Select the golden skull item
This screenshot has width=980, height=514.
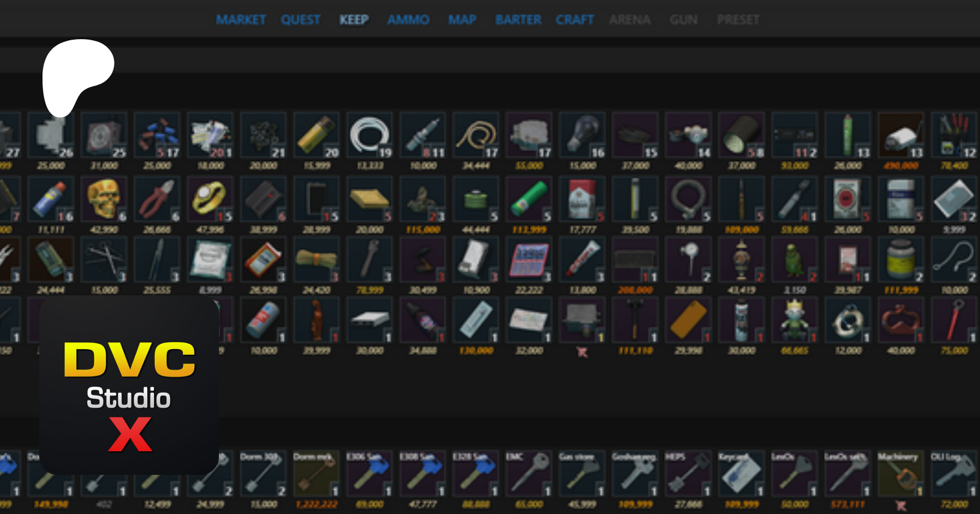pos(103,199)
